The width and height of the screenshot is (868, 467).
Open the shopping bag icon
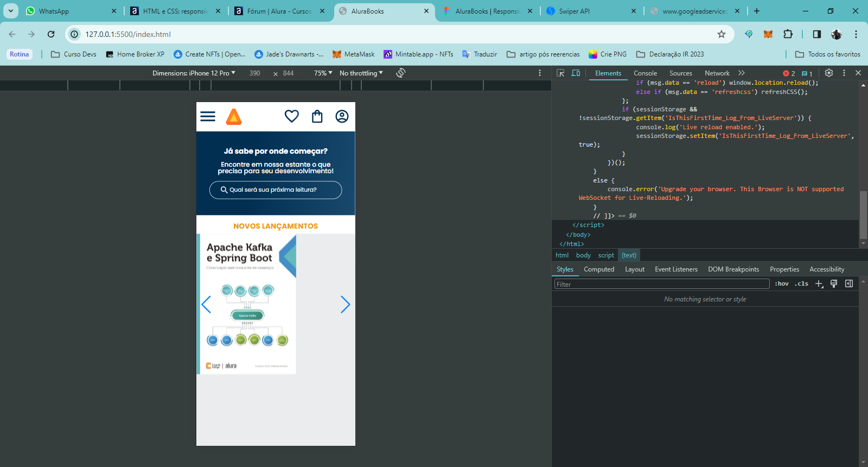point(317,116)
